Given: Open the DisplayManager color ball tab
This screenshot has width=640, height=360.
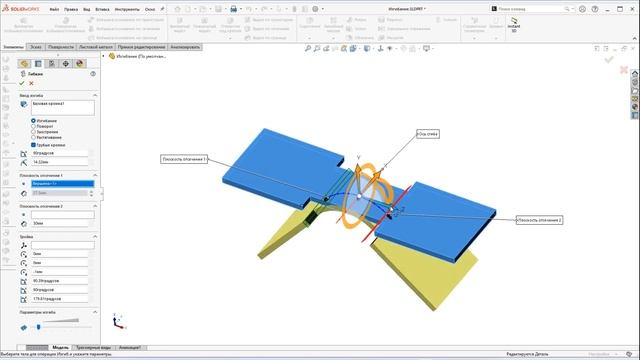Looking at the screenshot, I should point(80,63).
